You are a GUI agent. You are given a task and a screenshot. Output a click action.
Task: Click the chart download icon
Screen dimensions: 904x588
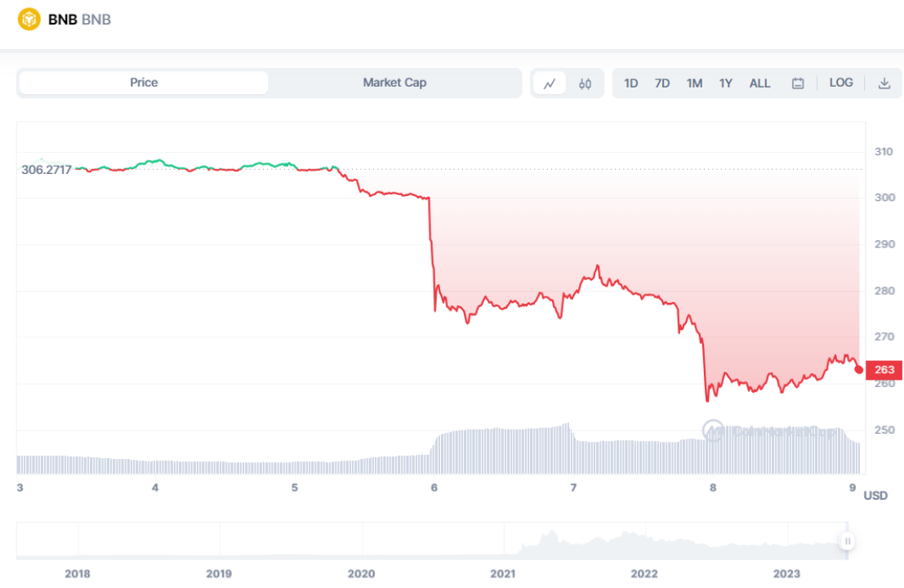pos(884,82)
